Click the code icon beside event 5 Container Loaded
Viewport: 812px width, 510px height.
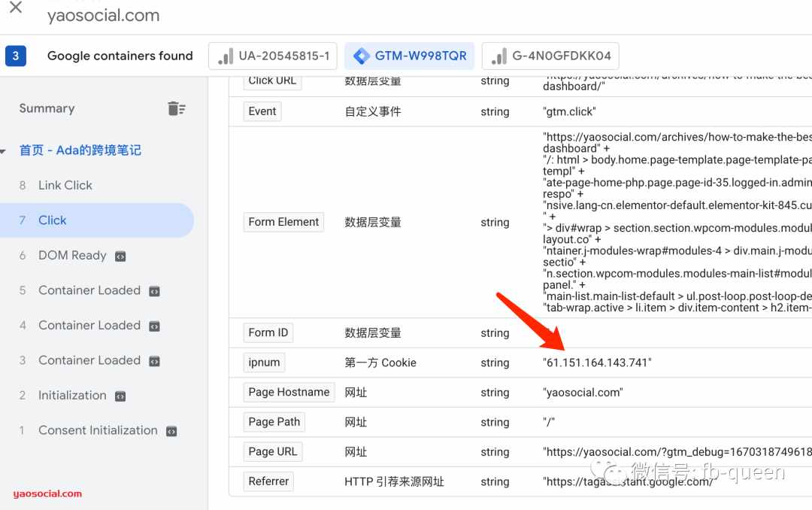click(x=154, y=291)
